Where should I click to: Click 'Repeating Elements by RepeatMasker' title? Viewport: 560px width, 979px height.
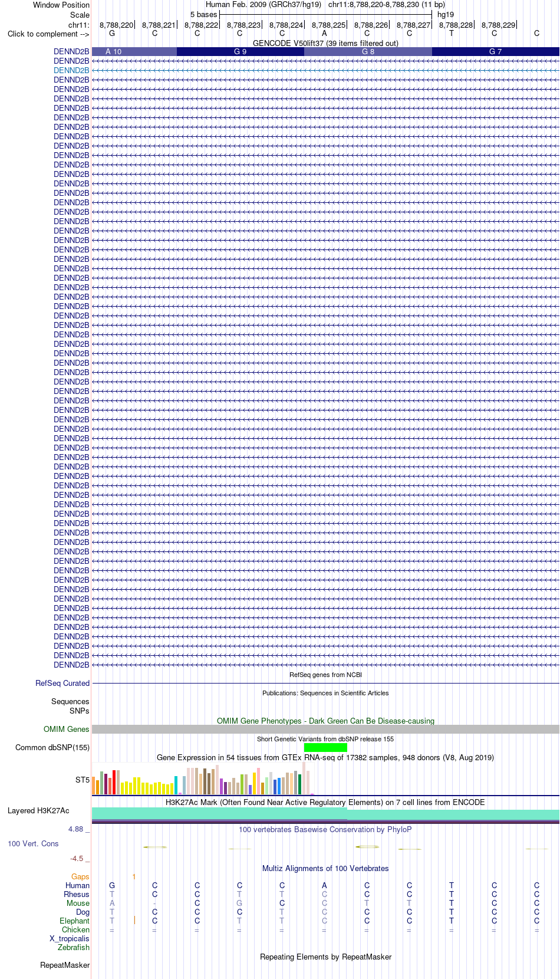325,957
